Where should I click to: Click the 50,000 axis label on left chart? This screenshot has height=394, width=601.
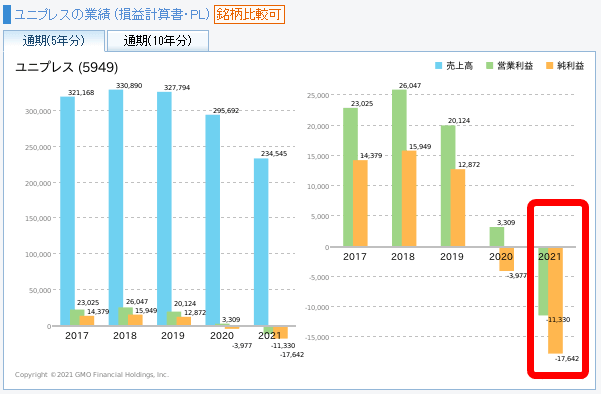40,291
